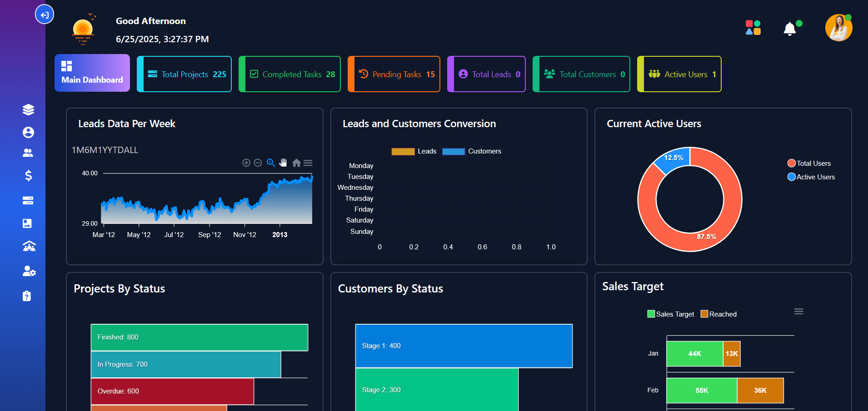868x411 pixels.
Task: Open the user avatar profile picture
Action: tap(838, 28)
